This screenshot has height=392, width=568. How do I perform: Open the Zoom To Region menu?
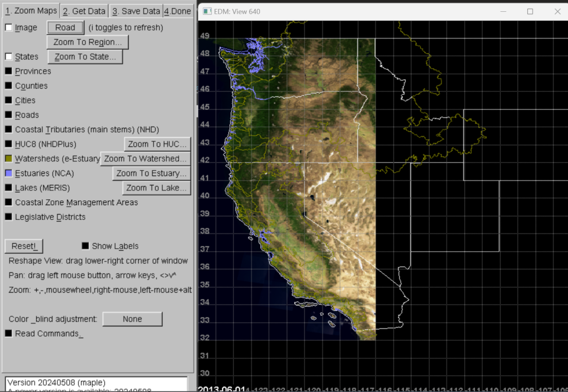click(88, 43)
